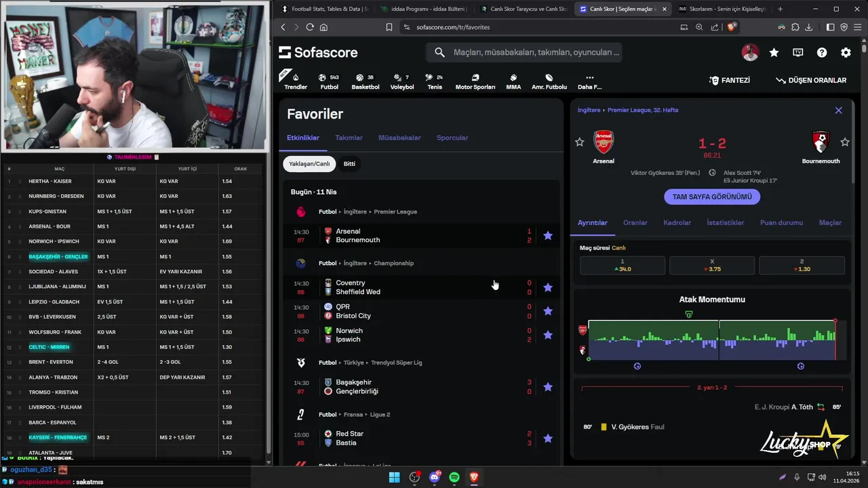The width and height of the screenshot is (868, 488).
Task: Switch to the Oranlar tab
Action: point(635,222)
